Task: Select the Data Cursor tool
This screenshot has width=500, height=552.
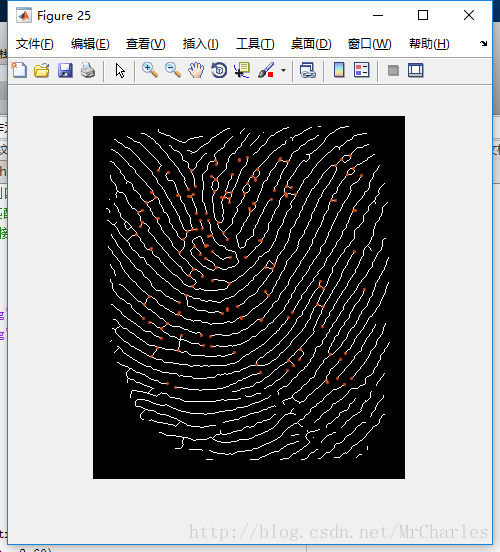Action: [242, 70]
